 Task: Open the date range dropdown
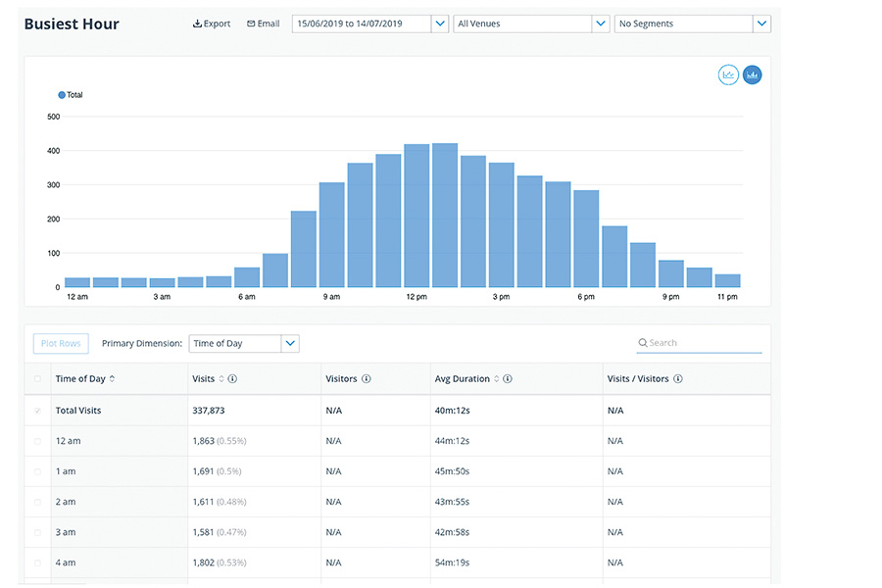tap(440, 24)
